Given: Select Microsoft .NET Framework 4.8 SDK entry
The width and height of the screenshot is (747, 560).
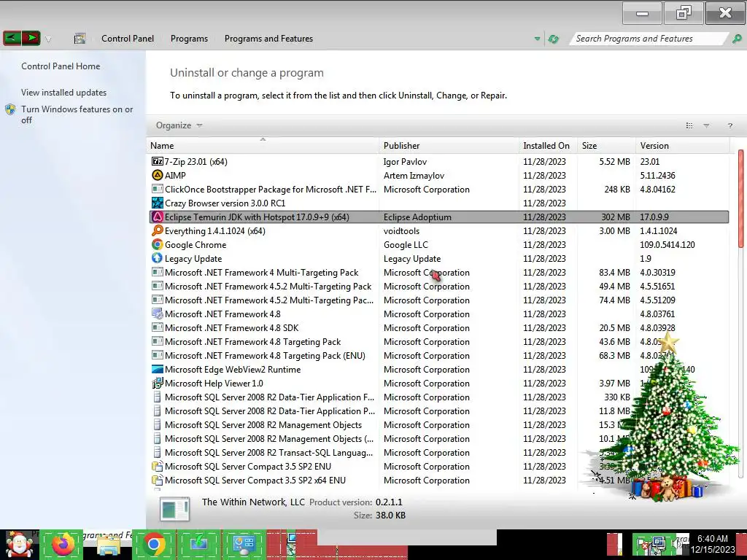Looking at the screenshot, I should pos(438,327).
